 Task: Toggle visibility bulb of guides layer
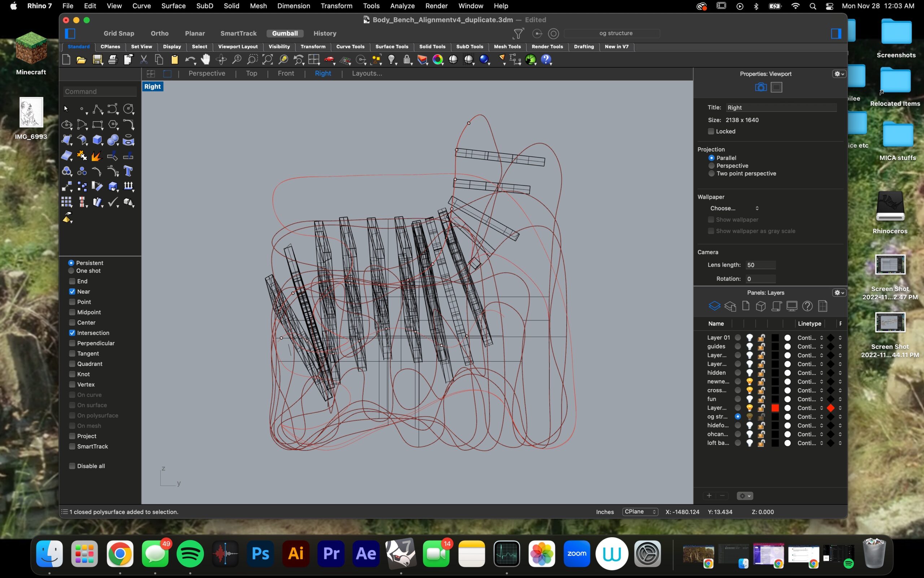750,347
